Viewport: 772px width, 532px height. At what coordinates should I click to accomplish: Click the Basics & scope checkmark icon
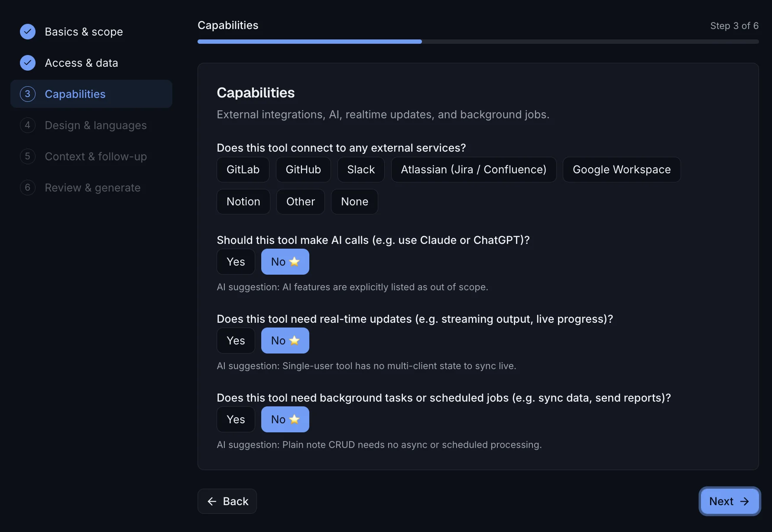28,32
